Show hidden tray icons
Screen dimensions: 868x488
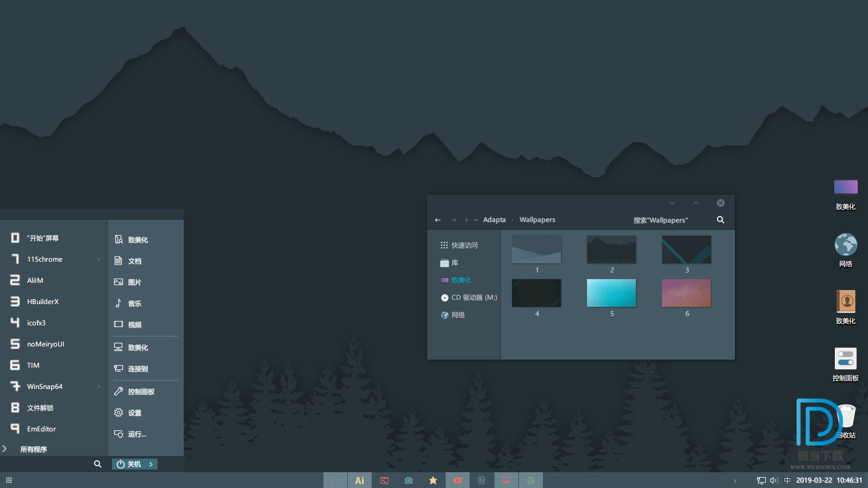(735, 481)
